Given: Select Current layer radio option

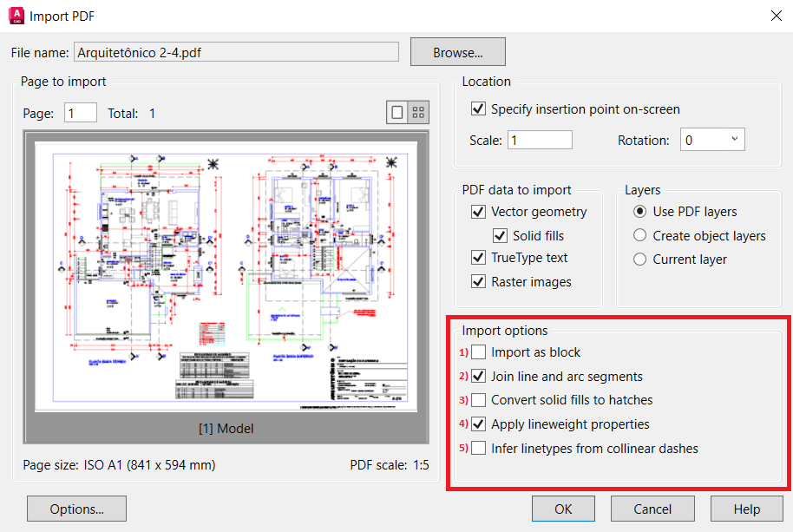Looking at the screenshot, I should 639,259.
